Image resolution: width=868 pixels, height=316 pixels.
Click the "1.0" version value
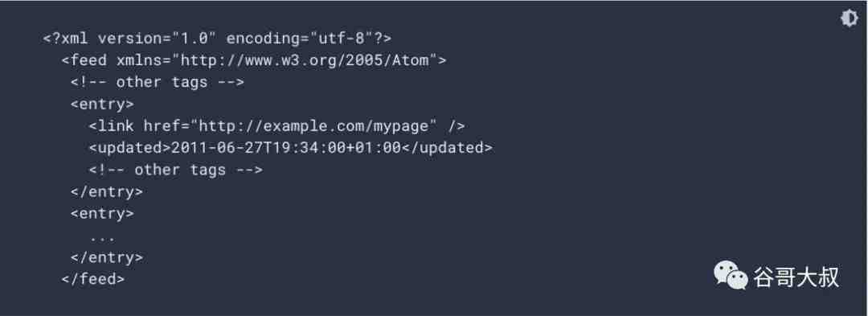click(x=194, y=38)
